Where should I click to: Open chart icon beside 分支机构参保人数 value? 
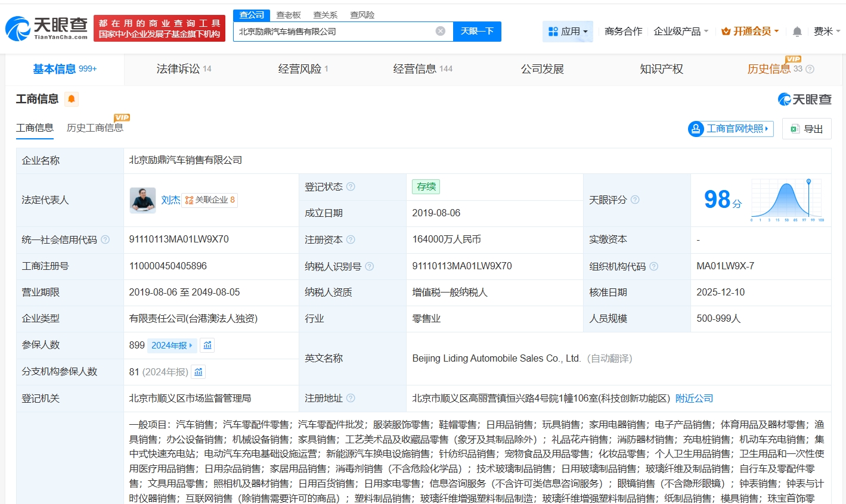pos(199,372)
